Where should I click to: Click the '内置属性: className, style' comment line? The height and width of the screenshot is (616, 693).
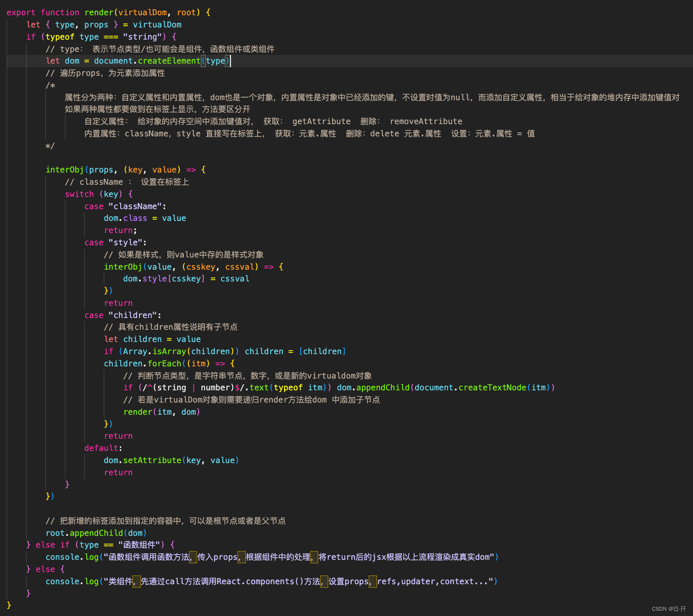[309, 134]
